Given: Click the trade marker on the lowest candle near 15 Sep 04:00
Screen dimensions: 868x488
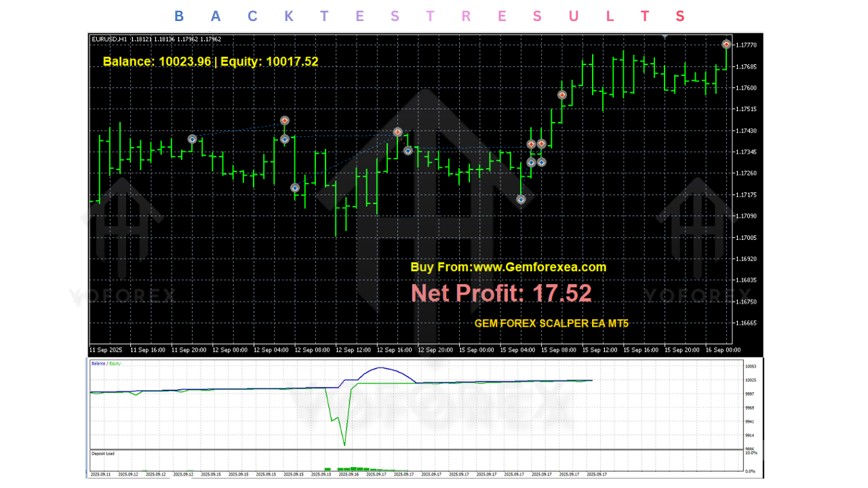Looking at the screenshot, I should 521,199.
